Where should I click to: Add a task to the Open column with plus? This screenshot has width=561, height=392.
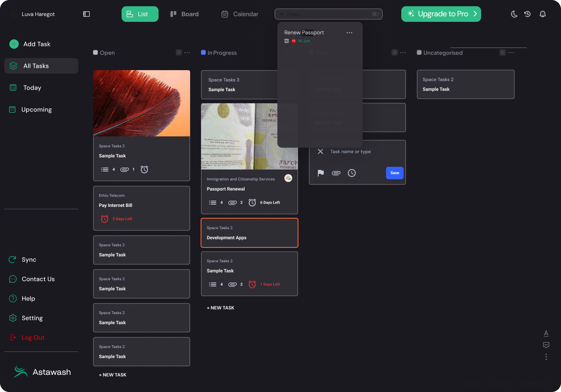179,53
